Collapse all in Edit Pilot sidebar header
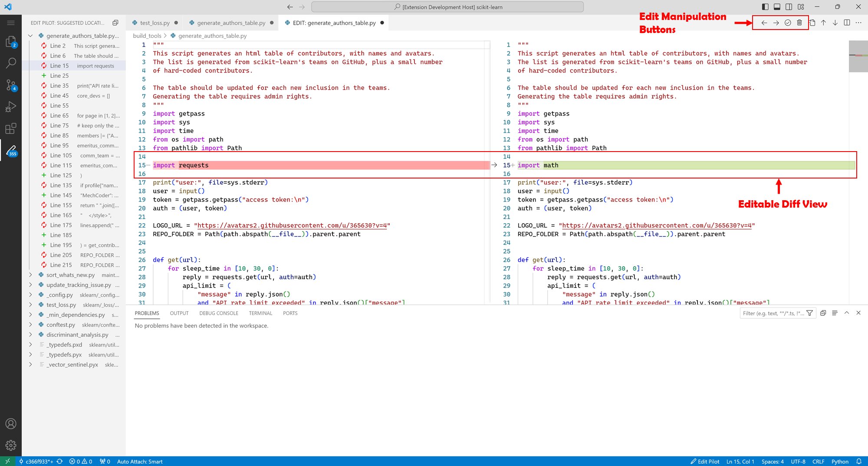 [115, 23]
